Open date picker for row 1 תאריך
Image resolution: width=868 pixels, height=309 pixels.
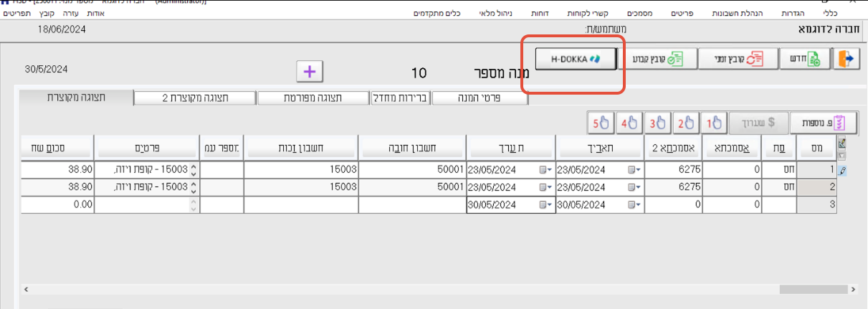(x=635, y=170)
